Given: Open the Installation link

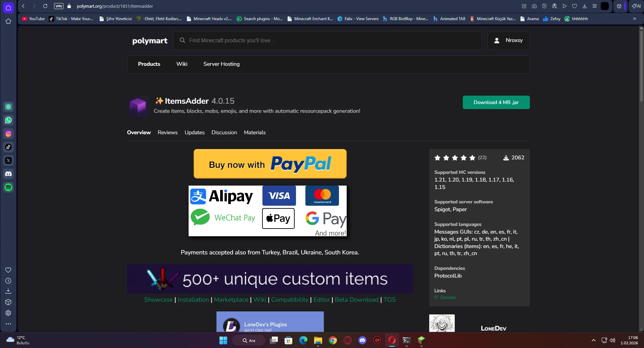Looking at the screenshot, I should [193, 300].
